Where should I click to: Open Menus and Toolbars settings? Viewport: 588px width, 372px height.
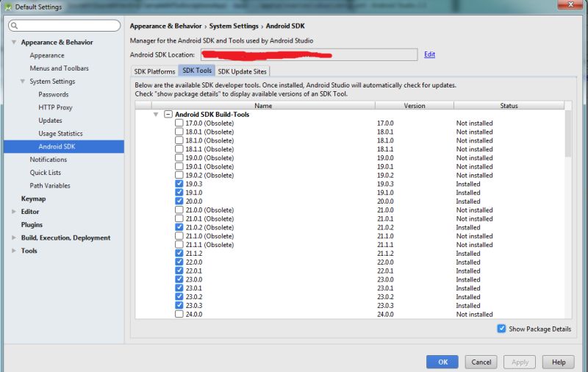(60, 68)
